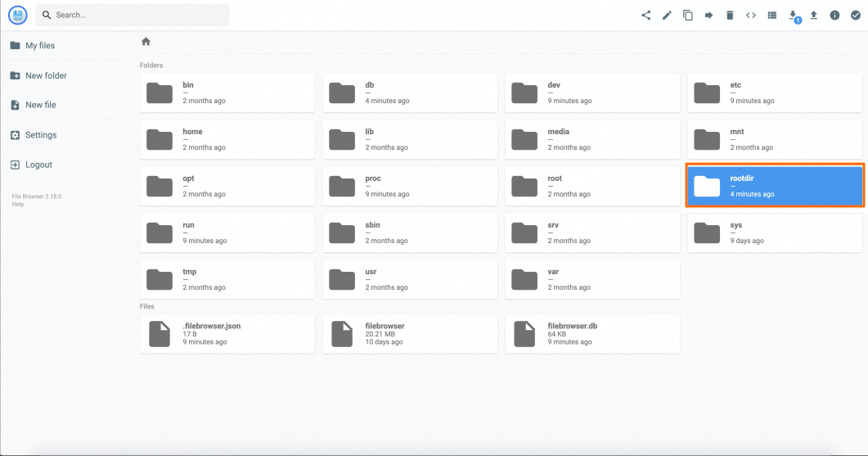868x456 pixels.
Task: Toggle the shell code brackets icon
Action: pos(751,15)
